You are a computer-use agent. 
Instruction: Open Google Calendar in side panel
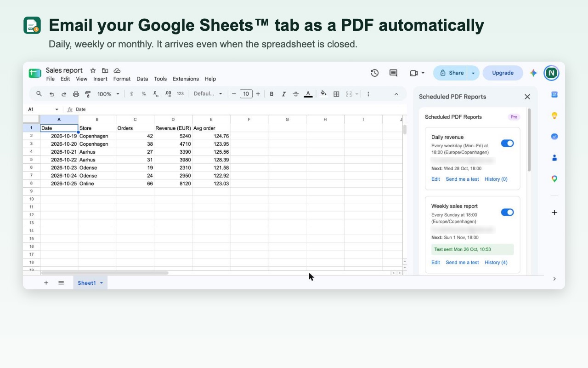[x=554, y=94]
